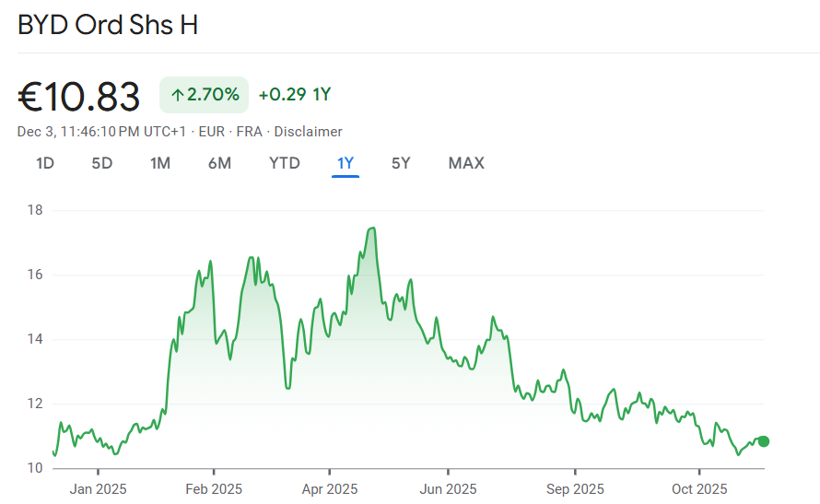Select the 1D time range tab
This screenshot has width=820, height=504.
coord(45,163)
